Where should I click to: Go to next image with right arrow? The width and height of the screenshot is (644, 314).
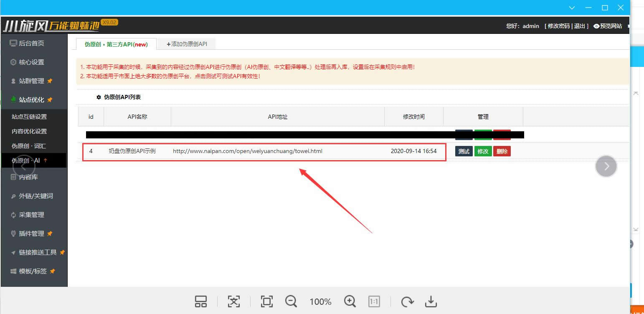(606, 166)
